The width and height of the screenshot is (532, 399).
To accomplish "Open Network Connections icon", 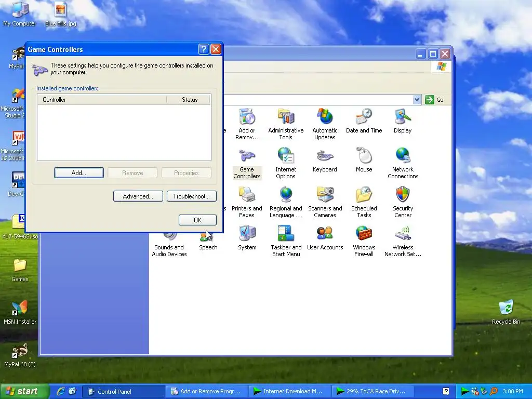I will tap(403, 163).
